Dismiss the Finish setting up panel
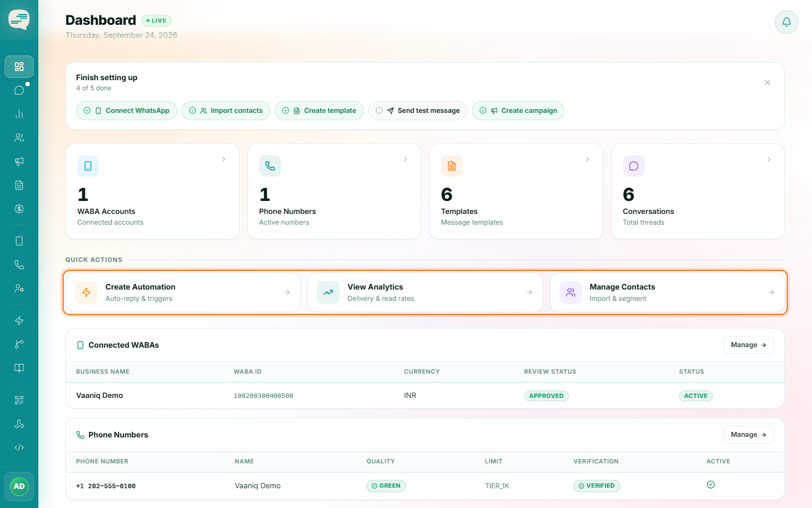 click(x=767, y=82)
